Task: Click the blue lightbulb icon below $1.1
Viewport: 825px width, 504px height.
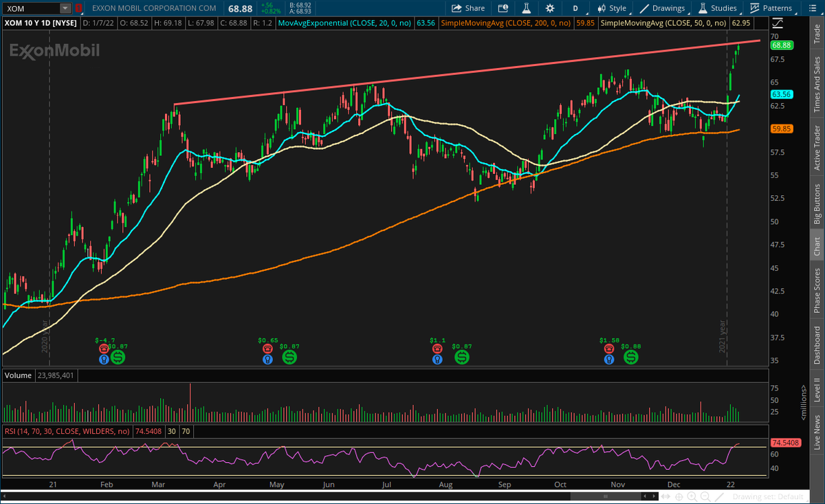Action: [437, 359]
